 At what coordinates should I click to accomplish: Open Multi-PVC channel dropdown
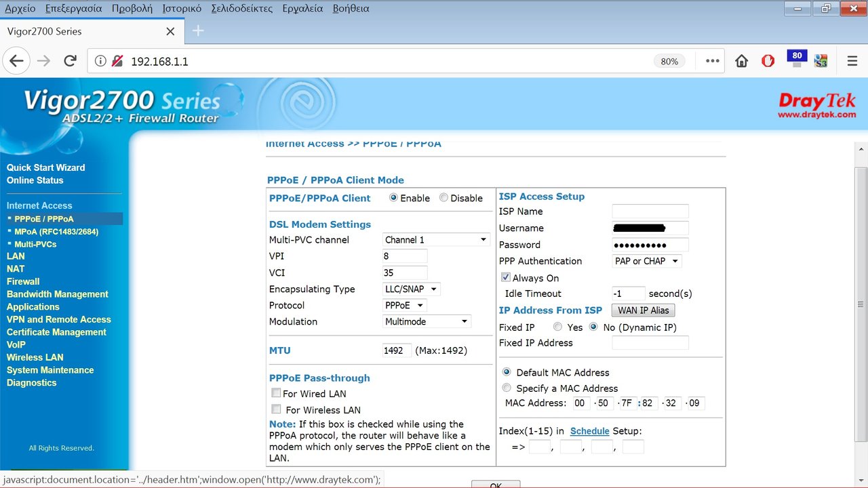436,239
